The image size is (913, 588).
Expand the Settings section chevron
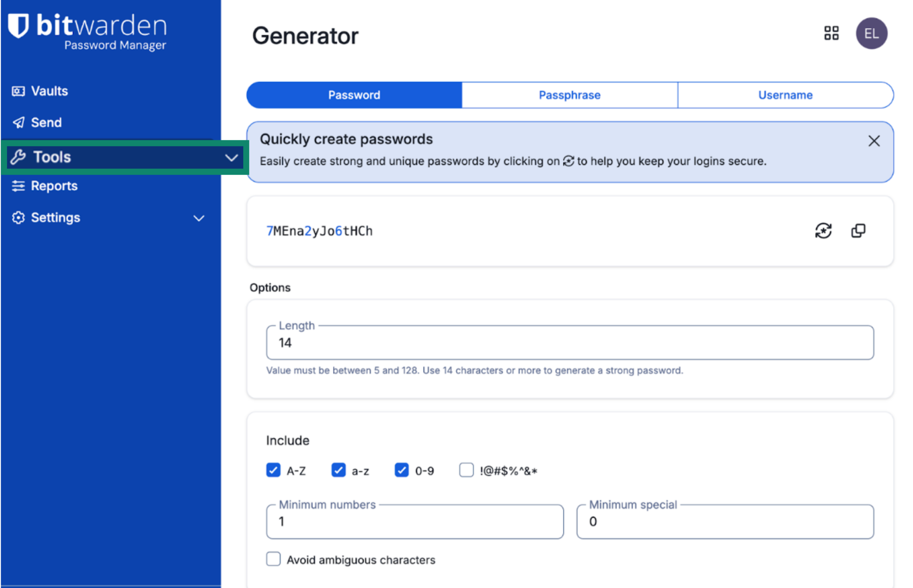[198, 218]
